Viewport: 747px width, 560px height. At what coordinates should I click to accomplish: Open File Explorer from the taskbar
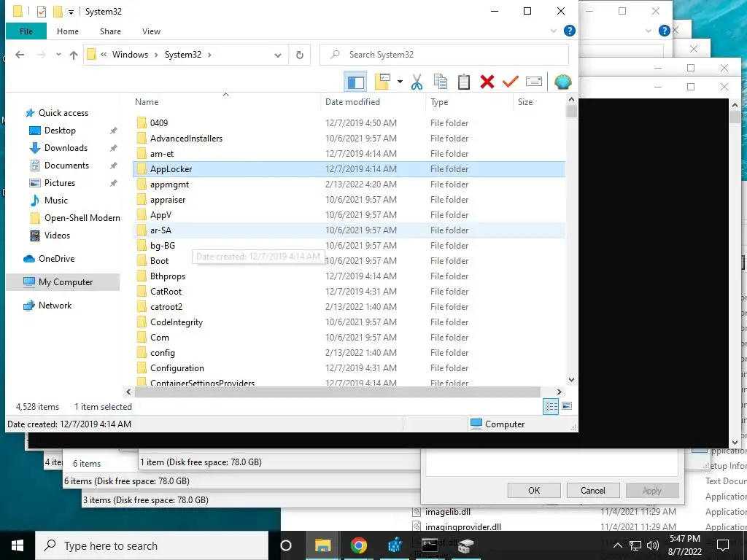(x=322, y=545)
